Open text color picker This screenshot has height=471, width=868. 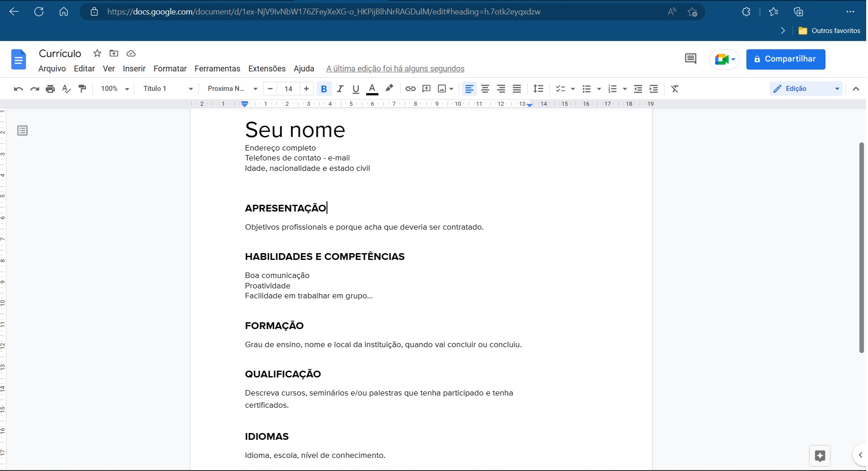point(372,89)
